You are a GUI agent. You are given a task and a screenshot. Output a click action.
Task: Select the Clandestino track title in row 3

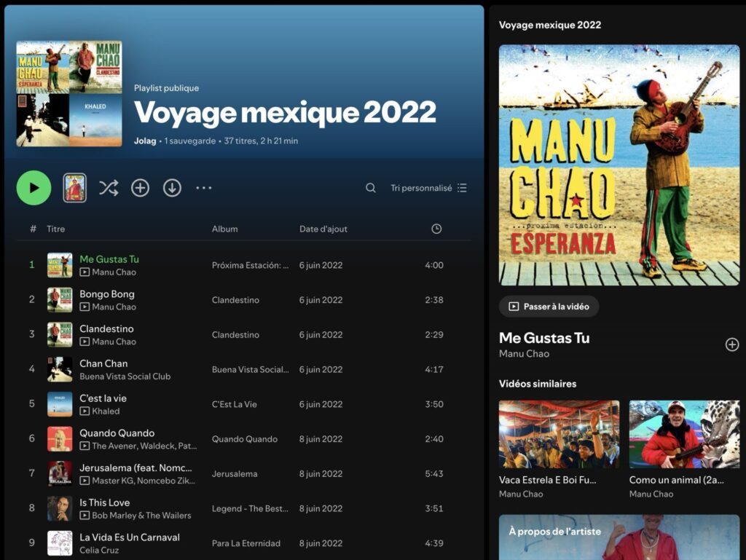[x=106, y=328]
